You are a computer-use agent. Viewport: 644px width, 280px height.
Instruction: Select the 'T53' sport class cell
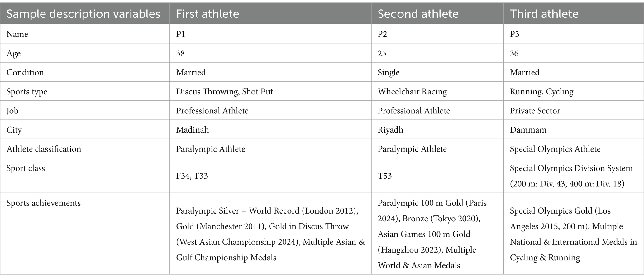[x=437, y=176]
